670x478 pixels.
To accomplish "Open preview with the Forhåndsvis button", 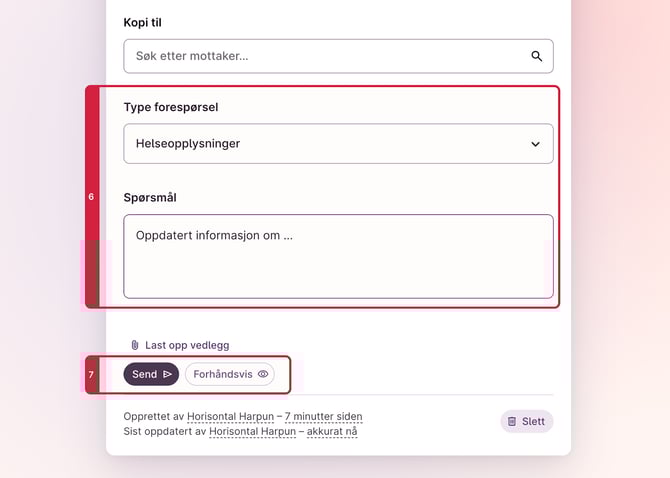I will (230, 374).
